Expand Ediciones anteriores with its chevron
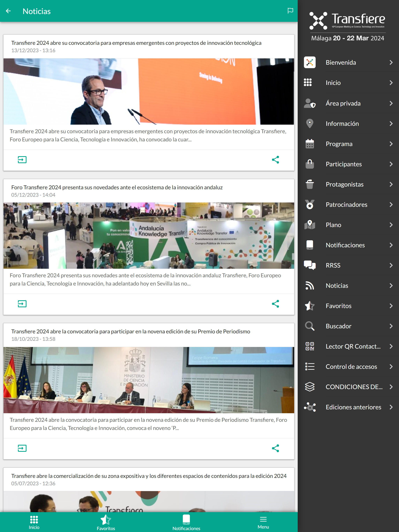 click(x=391, y=407)
